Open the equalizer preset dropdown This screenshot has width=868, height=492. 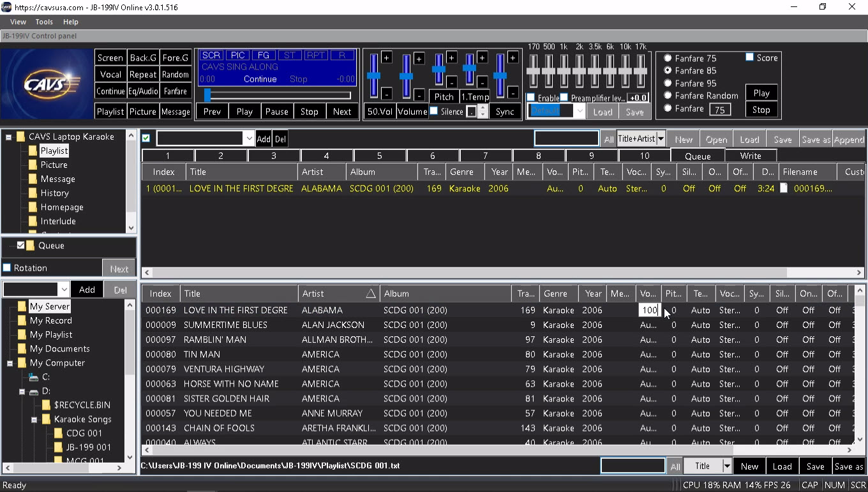(x=579, y=110)
